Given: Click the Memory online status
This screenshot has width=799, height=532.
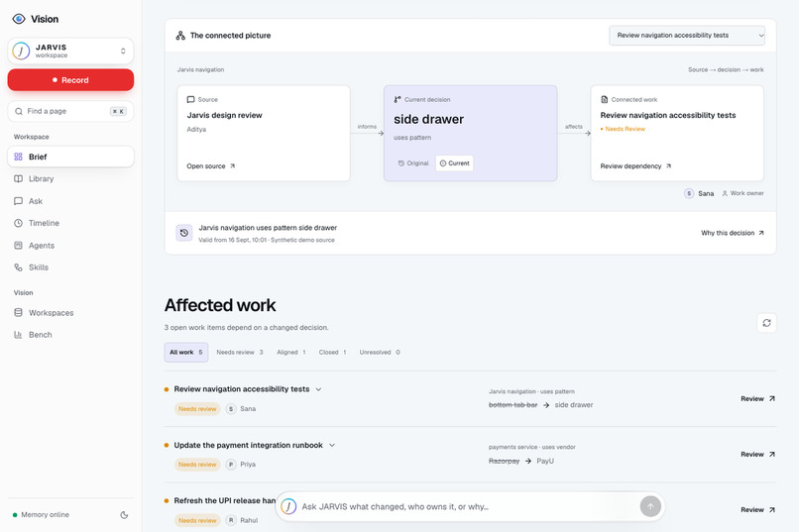Looking at the screenshot, I should pyautogui.click(x=42, y=515).
